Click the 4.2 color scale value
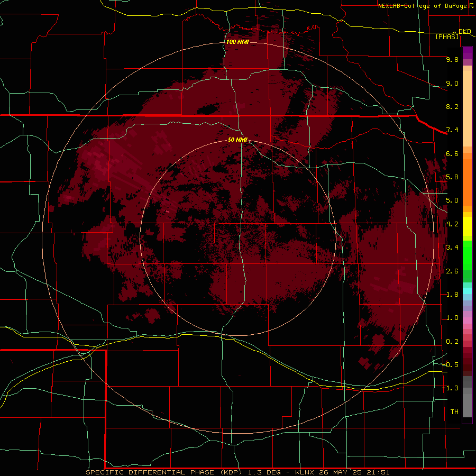This screenshot has width=476, height=476. (452, 224)
